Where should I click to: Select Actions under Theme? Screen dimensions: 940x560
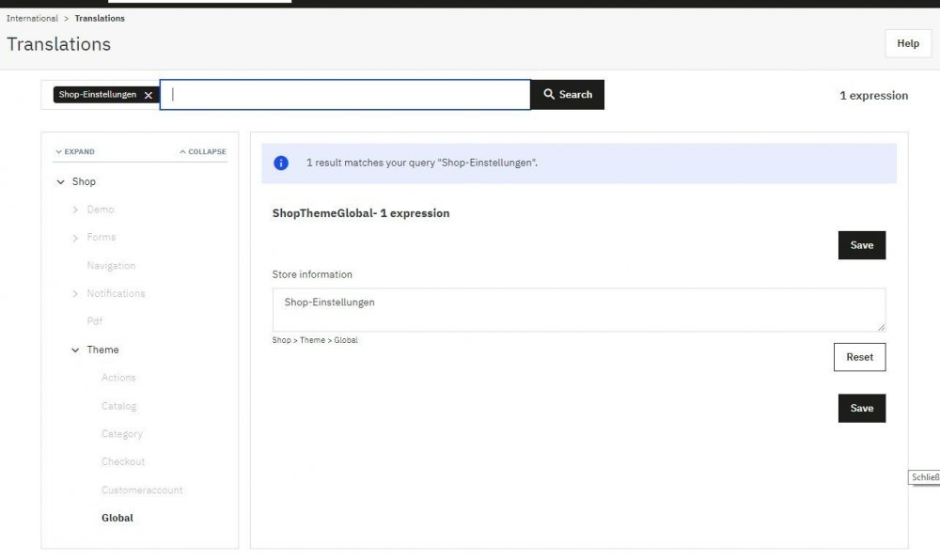118,378
